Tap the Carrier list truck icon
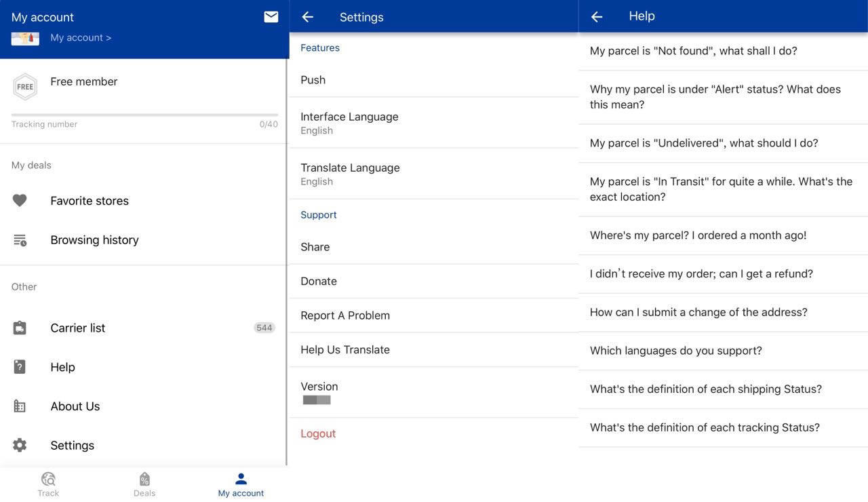This screenshot has width=868, height=502. point(20,328)
